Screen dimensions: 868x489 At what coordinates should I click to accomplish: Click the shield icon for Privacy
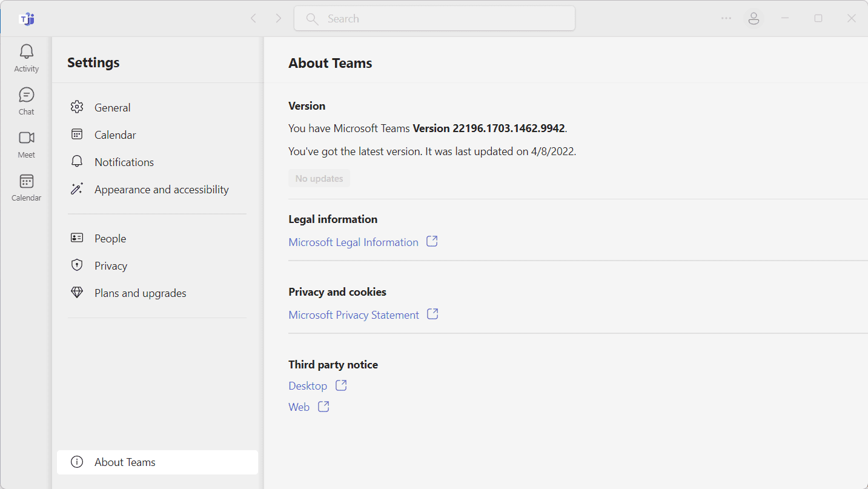tap(77, 265)
